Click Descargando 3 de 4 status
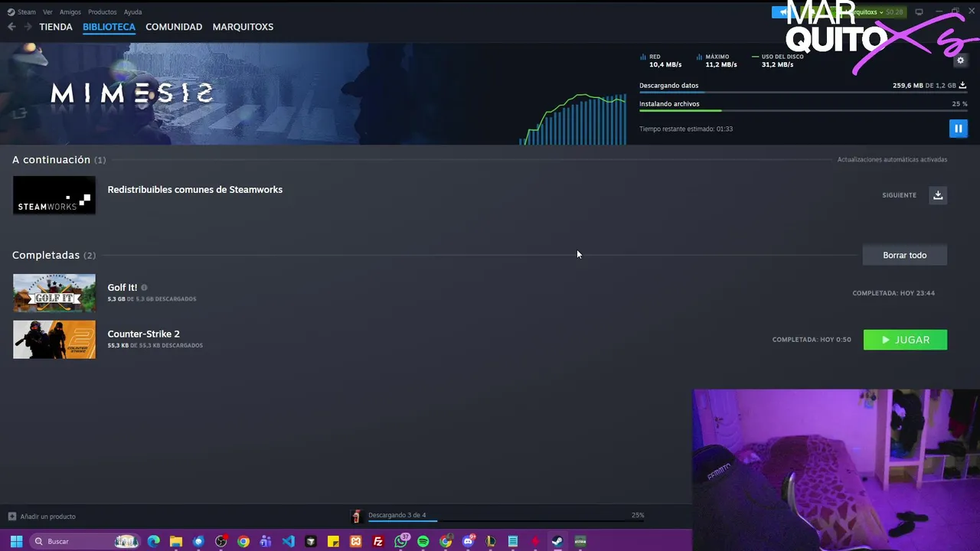 (x=397, y=515)
